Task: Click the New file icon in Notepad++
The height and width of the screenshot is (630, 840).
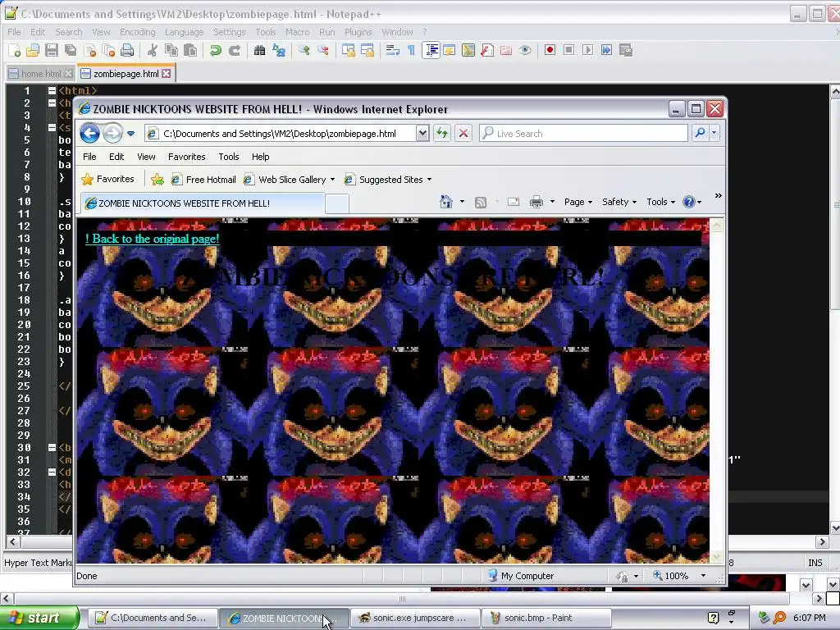Action: 15,50
